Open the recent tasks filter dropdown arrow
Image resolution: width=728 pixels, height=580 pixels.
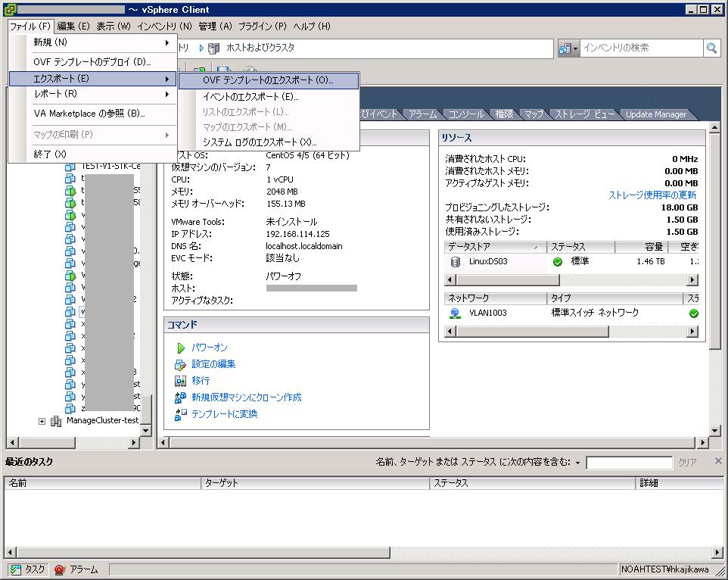[x=577, y=463]
